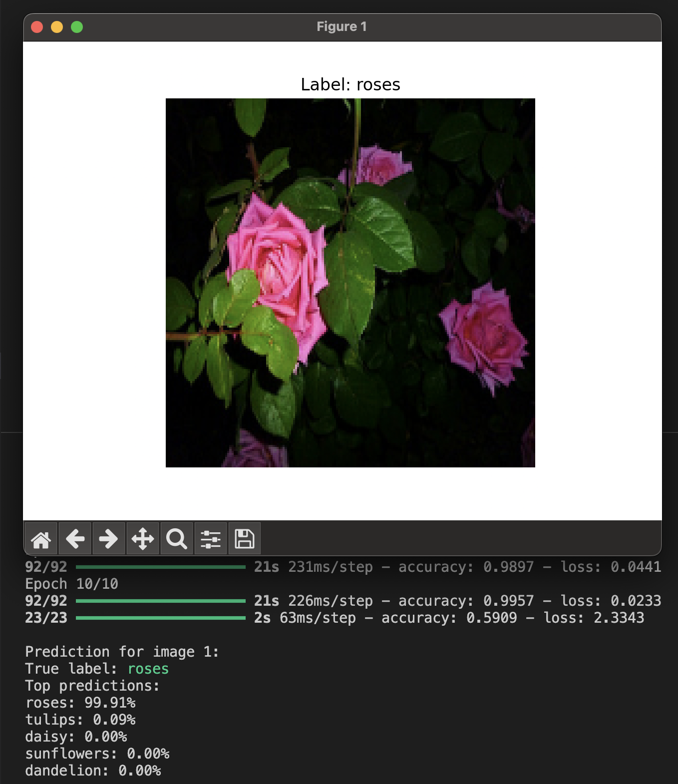The height and width of the screenshot is (784, 678).
Task: Maximize Figure 1 with the green button
Action: point(77,27)
